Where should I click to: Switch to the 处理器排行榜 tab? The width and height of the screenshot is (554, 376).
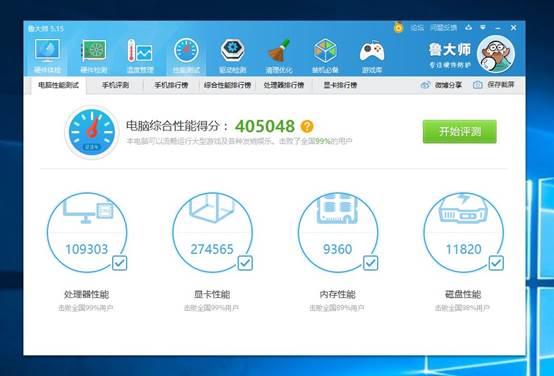[x=284, y=85]
